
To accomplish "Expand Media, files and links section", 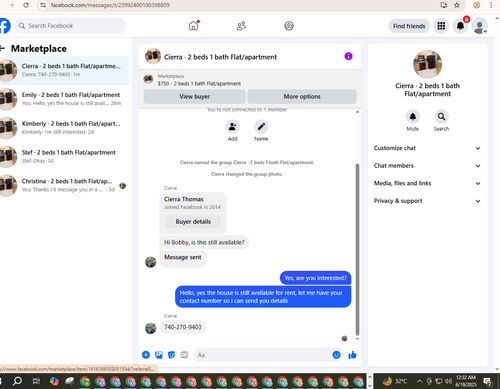I will 427,183.
